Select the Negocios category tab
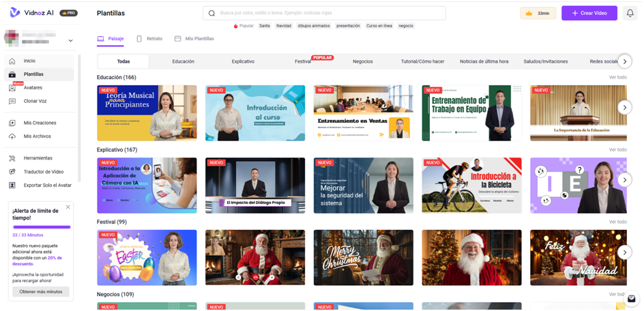Screen dimensions: 644x311 click(362, 61)
